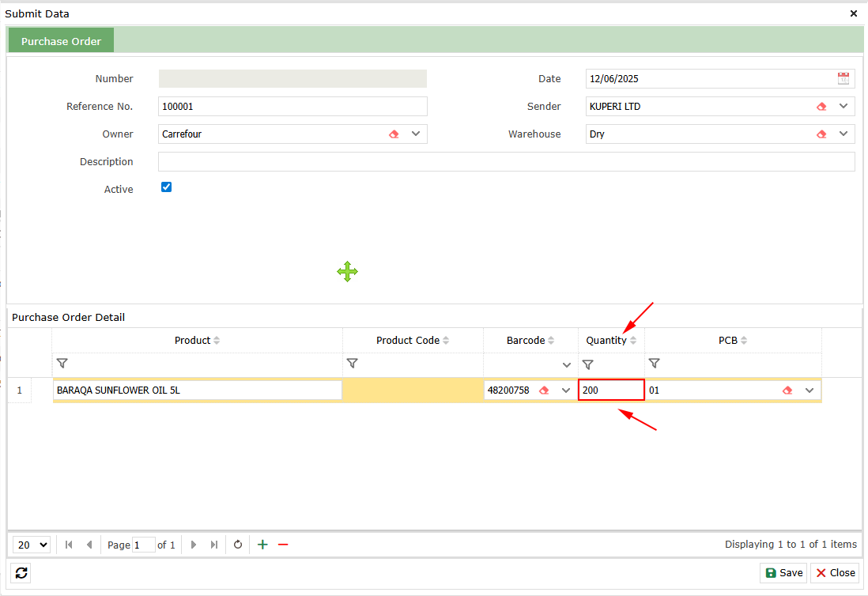The width and height of the screenshot is (868, 596).
Task: Uncheck the Active checkbox
Action: coord(166,187)
